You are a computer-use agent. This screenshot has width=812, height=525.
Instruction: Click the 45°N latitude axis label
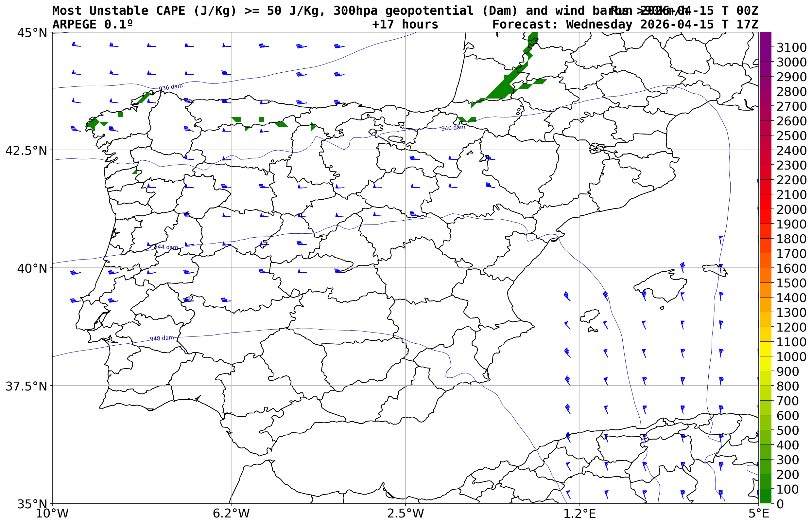pyautogui.click(x=32, y=33)
